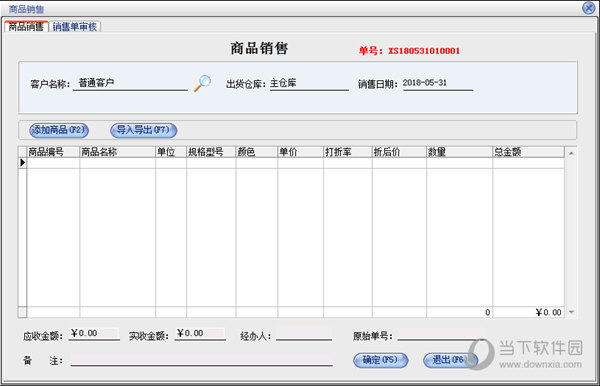Edit the 客户名称 field showing 普通客户
Viewport: 600px width, 386px height.
click(130, 83)
